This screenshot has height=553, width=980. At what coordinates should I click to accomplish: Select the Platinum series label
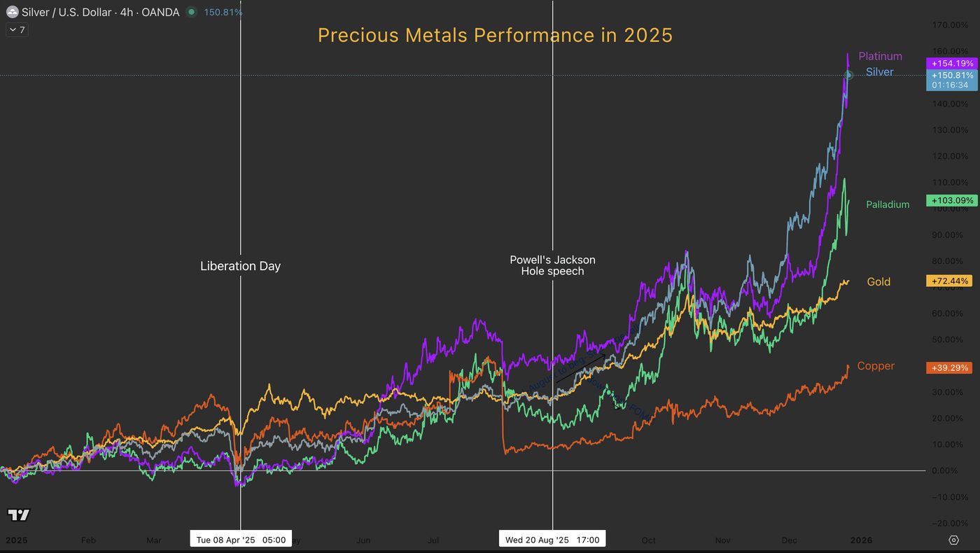(x=880, y=56)
